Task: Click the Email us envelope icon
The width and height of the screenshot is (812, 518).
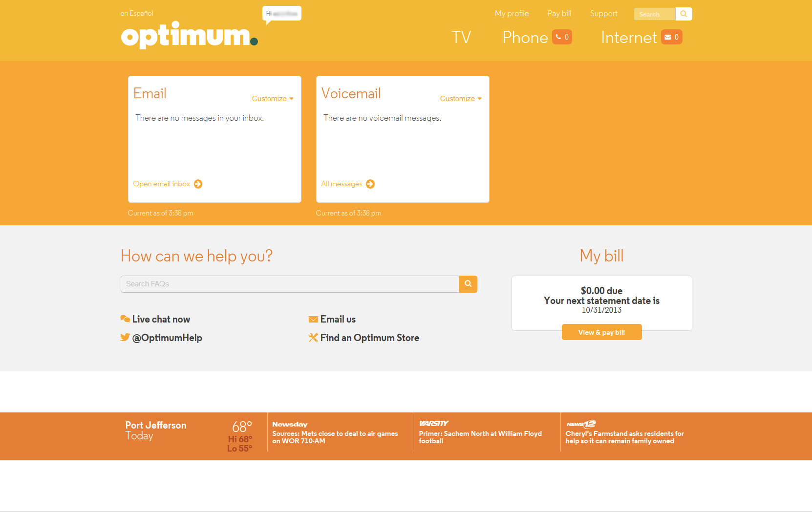Action: (x=313, y=319)
